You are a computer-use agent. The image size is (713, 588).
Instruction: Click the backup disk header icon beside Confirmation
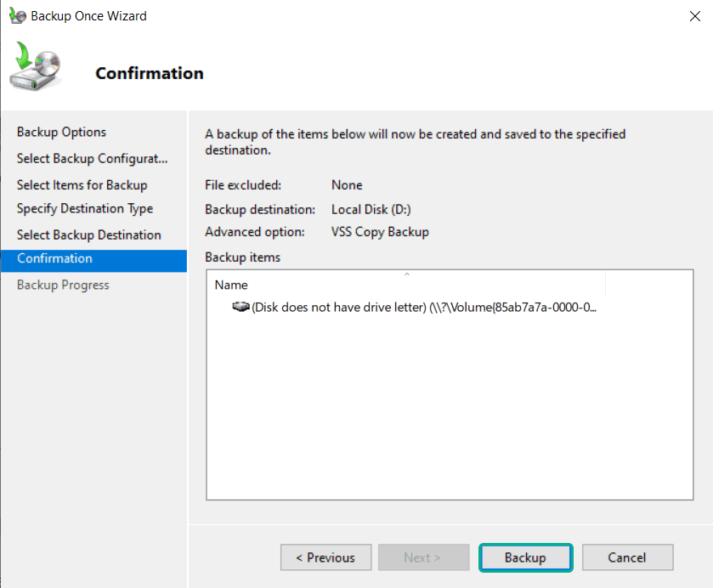[x=36, y=66]
